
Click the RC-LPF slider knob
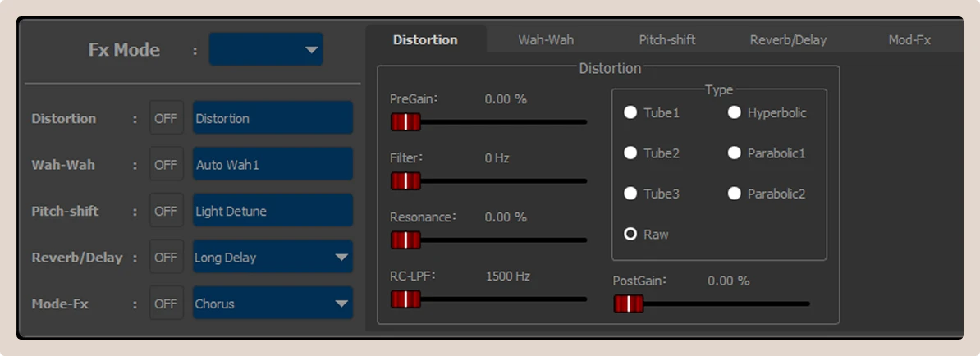pos(405,299)
